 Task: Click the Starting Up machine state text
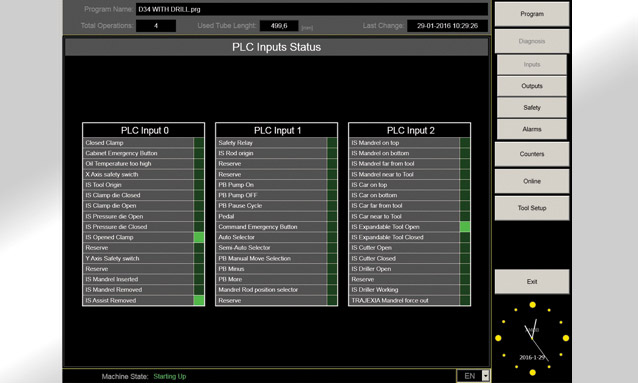pyautogui.click(x=170, y=376)
